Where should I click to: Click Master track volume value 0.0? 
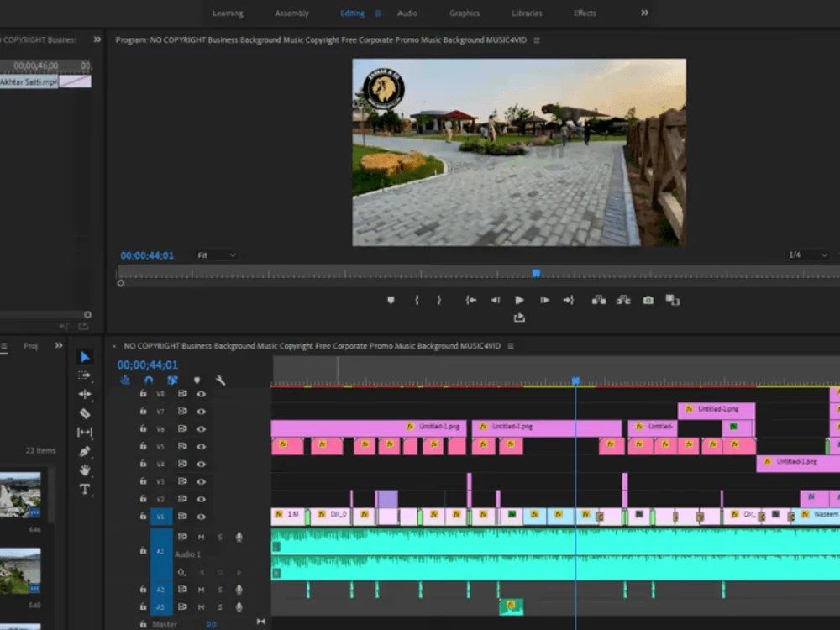click(x=211, y=624)
